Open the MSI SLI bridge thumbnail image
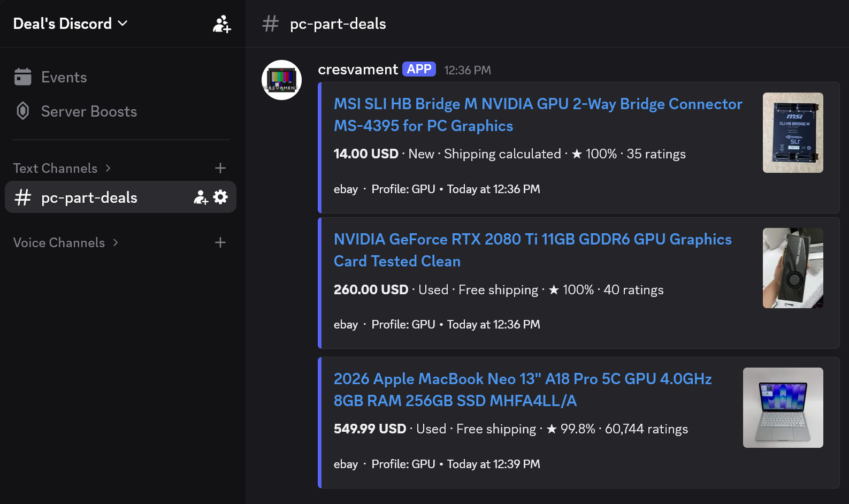This screenshot has width=849, height=504. coord(793,133)
